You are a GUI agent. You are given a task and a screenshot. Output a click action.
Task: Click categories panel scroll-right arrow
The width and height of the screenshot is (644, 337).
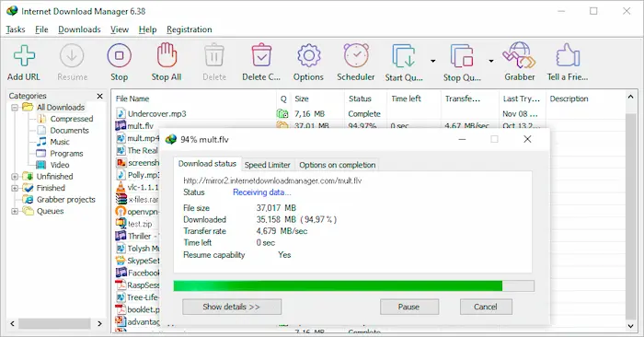99,324
